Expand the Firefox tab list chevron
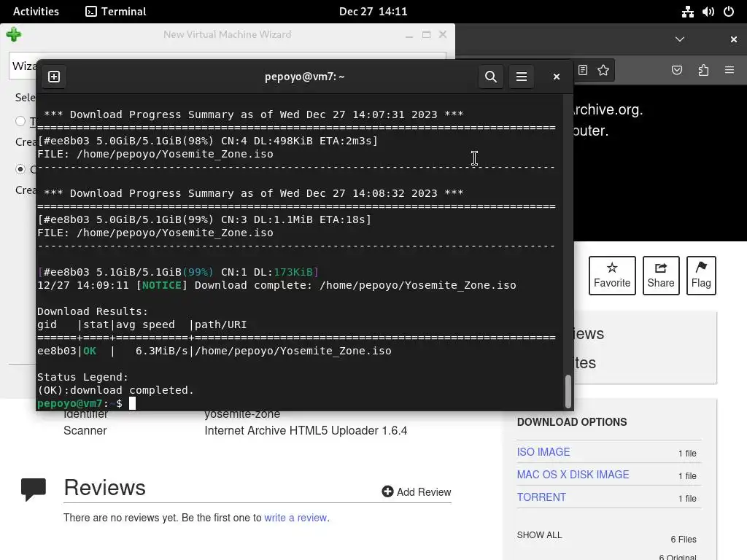 pyautogui.click(x=680, y=39)
